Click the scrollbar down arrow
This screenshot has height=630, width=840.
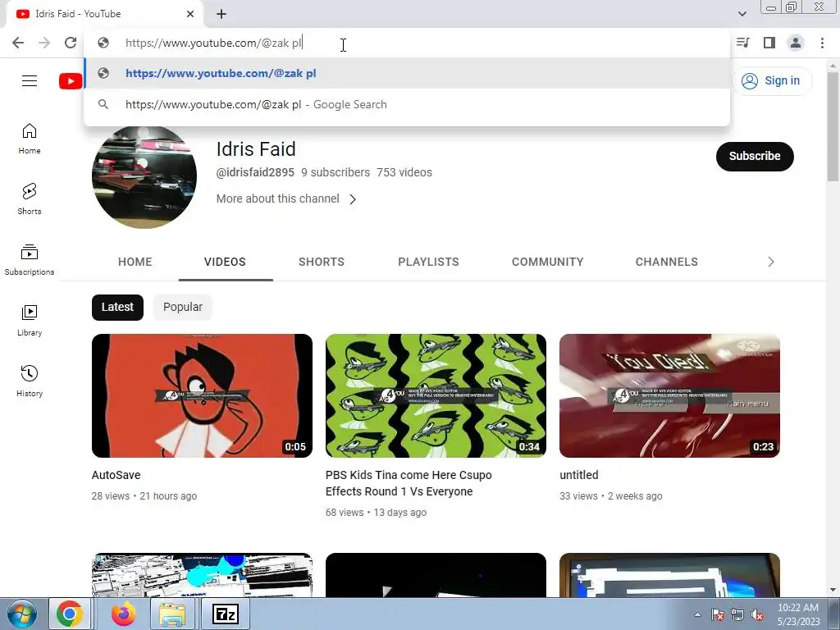click(833, 590)
